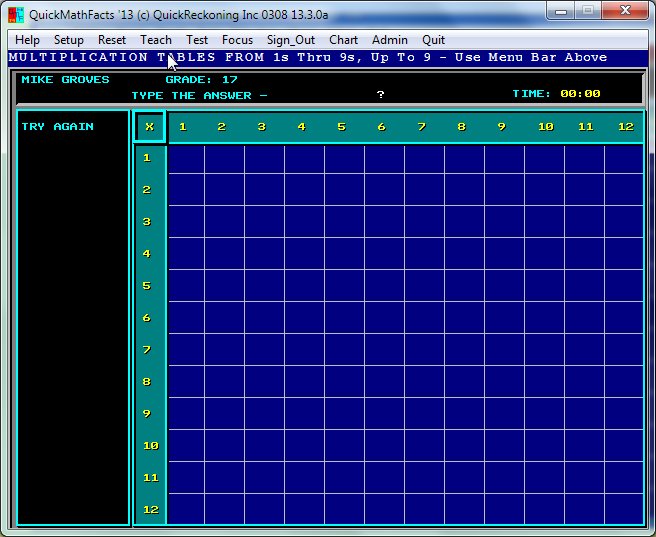Click Quit in the menu bar
Screen dimensions: 656x537
click(x=433, y=40)
